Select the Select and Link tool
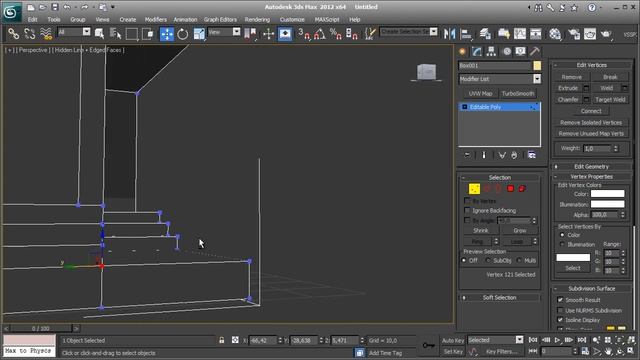 coord(13,33)
